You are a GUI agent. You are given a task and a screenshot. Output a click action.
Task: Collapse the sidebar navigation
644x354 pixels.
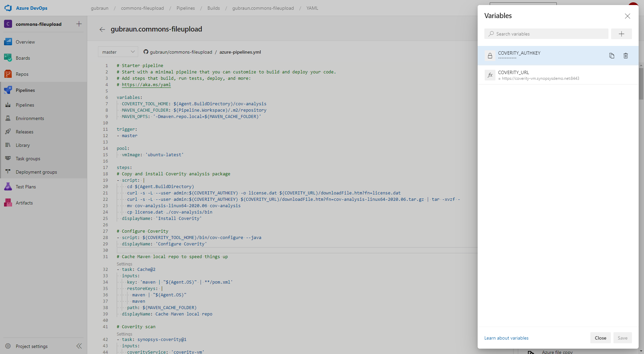point(79,346)
